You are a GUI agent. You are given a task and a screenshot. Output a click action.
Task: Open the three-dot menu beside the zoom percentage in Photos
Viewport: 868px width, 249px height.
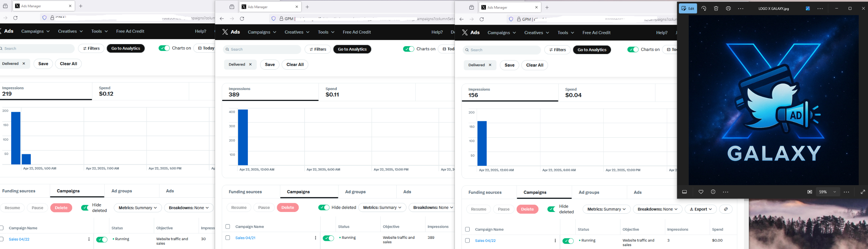847,192
